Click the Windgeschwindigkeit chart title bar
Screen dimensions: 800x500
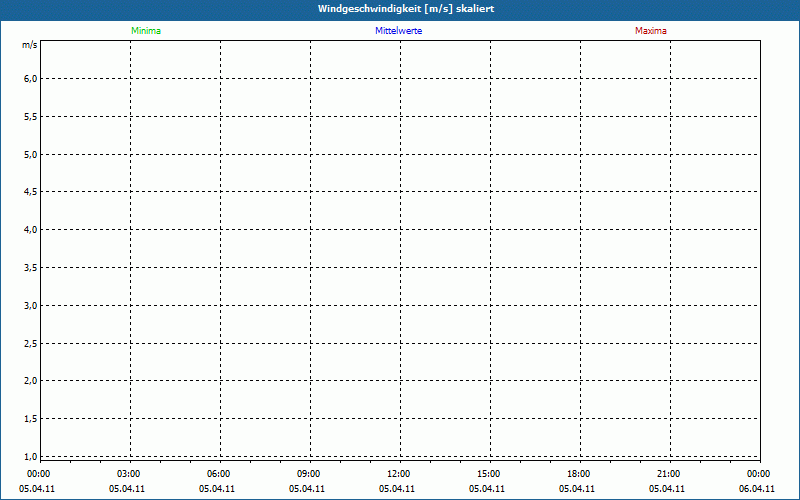coord(400,9)
